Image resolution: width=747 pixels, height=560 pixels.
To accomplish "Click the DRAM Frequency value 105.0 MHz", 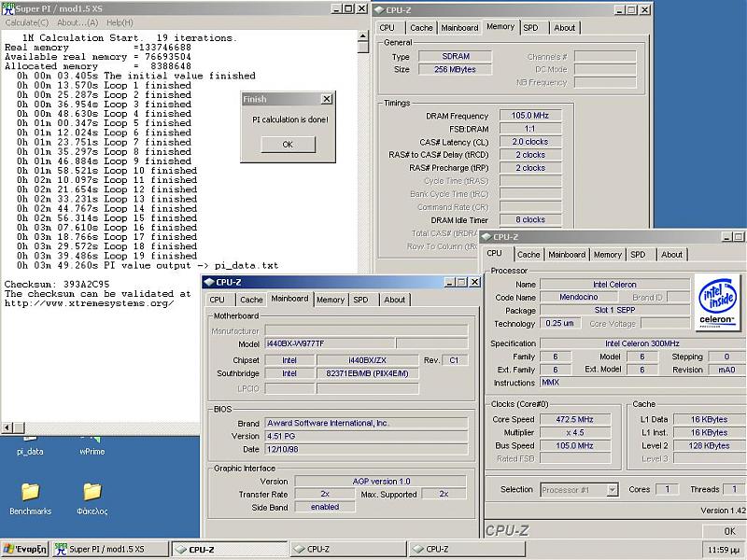I will point(530,115).
